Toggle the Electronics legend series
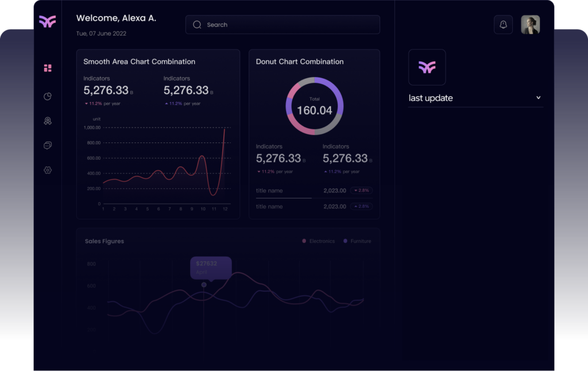588x371 pixels. click(319, 241)
